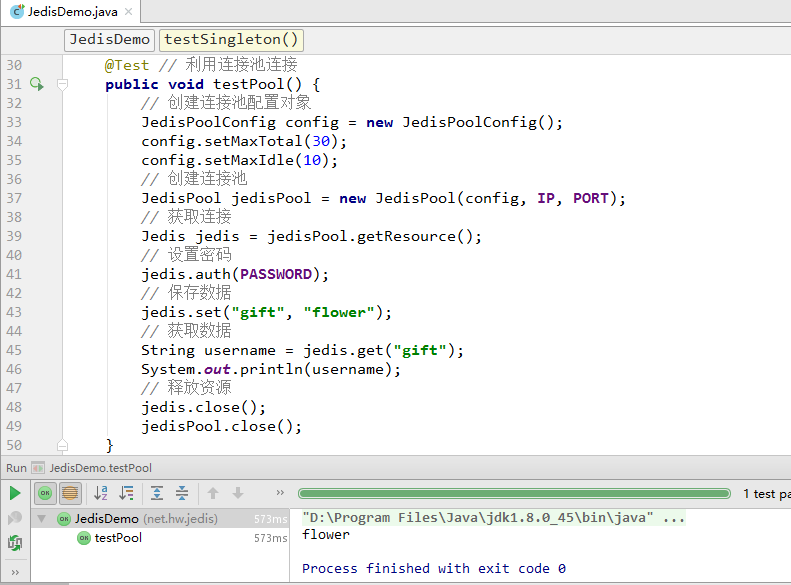Go to next failed test arrow
The image size is (791, 585).
click(238, 493)
